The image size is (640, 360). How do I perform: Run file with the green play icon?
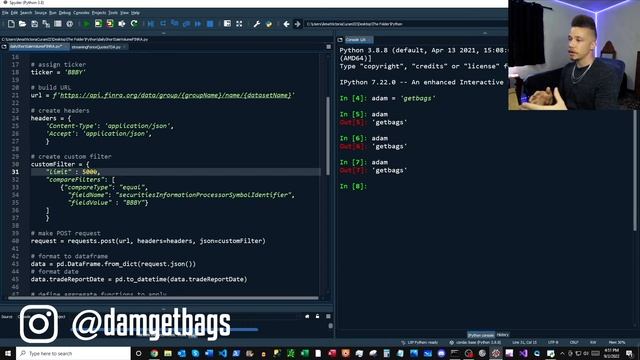coord(87,24)
